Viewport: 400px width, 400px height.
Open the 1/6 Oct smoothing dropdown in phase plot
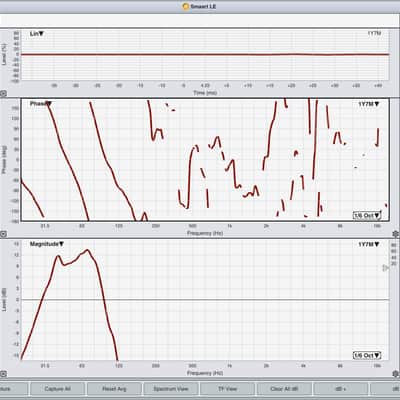click(367, 215)
